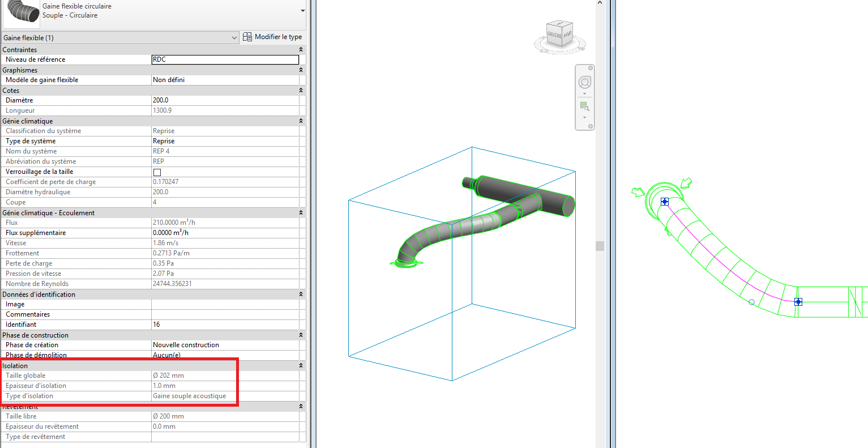
Task: Open the Gaine flexible (1) filter dropdown
Action: coord(234,38)
